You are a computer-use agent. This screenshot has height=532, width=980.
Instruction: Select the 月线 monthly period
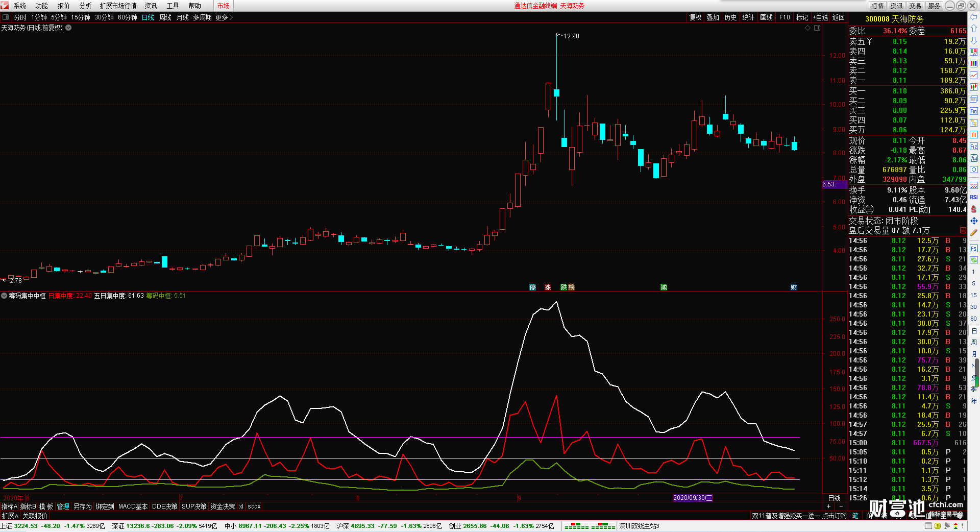183,17
